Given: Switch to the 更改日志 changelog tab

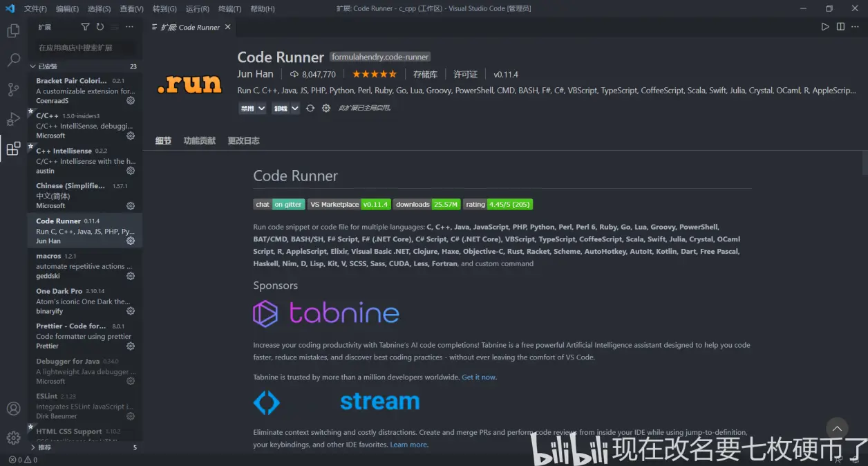Looking at the screenshot, I should tap(244, 140).
